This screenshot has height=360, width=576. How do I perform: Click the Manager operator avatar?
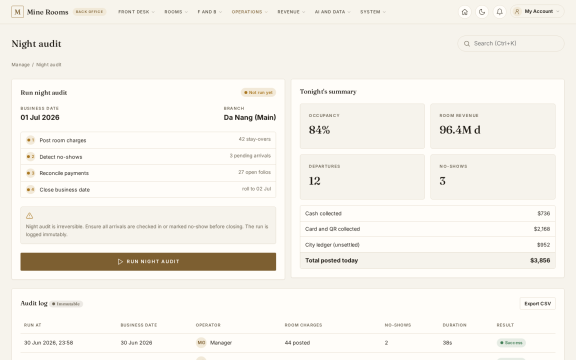(x=201, y=343)
